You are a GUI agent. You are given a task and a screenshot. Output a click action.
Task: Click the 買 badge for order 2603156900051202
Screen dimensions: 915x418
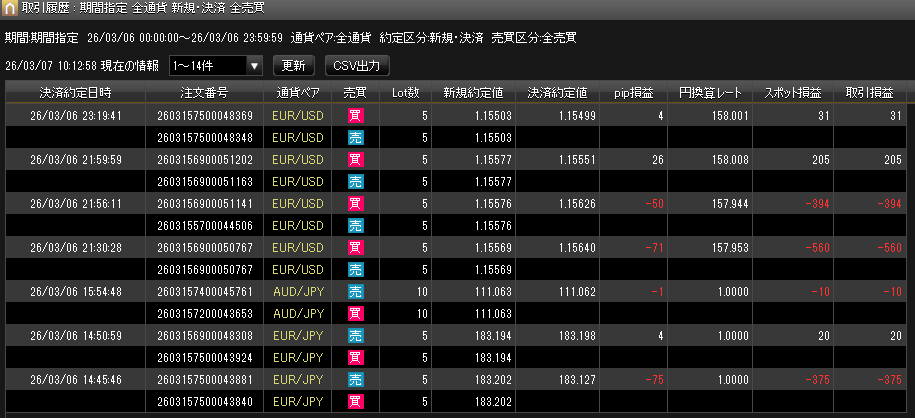coord(355,159)
